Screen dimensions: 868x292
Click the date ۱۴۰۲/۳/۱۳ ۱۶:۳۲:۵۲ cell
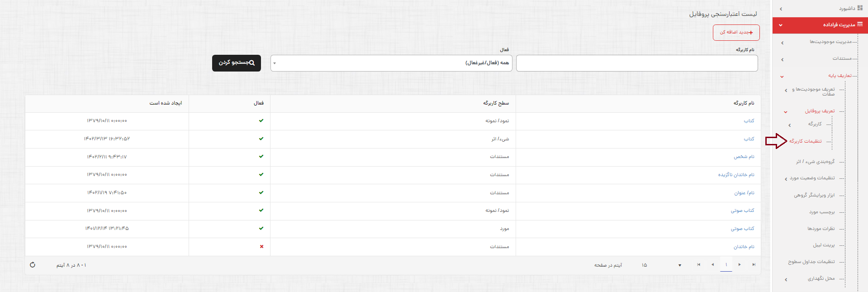pyautogui.click(x=107, y=139)
